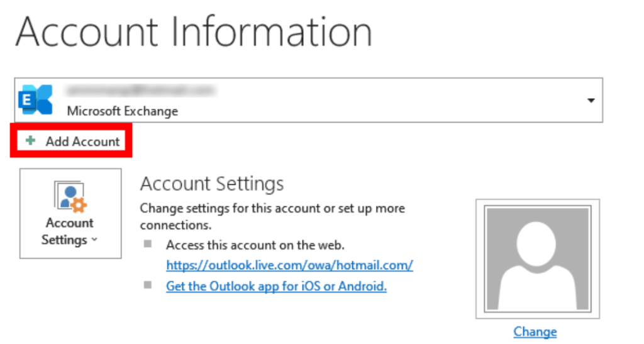644x344 pixels.
Task: Select the Microsoft Exchange account label
Action: coord(123,111)
